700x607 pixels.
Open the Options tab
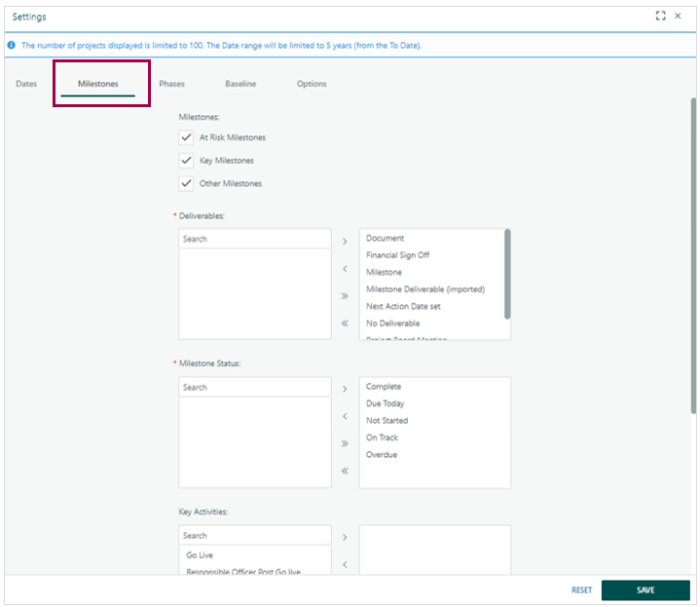pos(312,84)
